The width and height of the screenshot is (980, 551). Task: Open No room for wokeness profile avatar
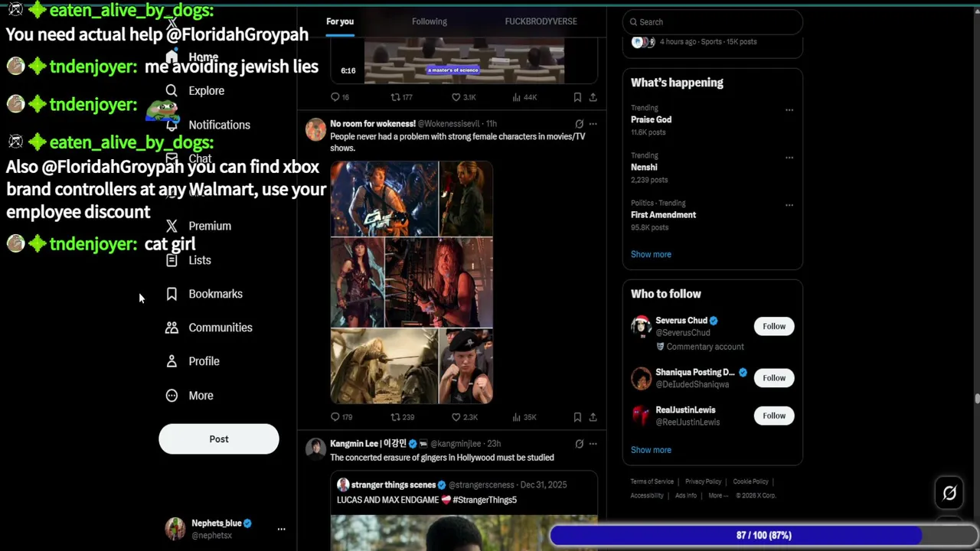[315, 130]
